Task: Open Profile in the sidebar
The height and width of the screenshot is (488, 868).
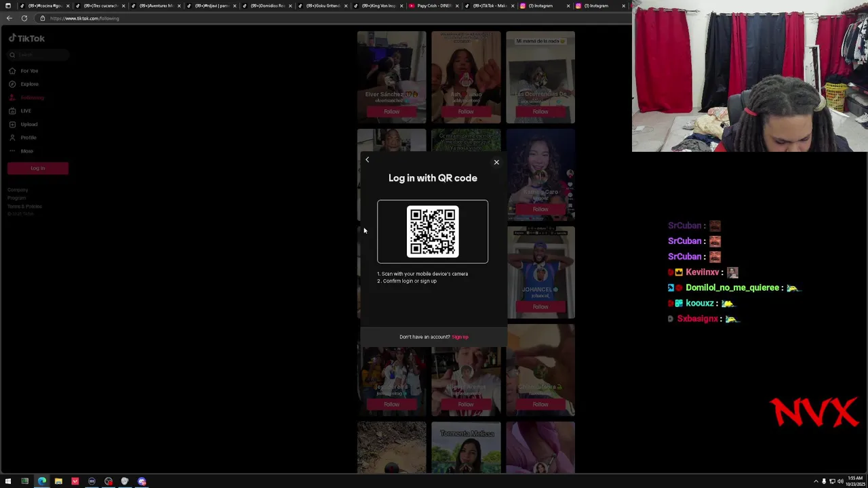Action: 28,138
